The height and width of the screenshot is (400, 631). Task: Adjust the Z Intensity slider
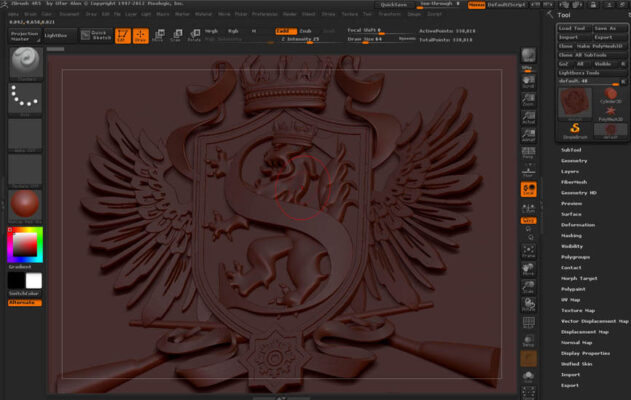(x=300, y=39)
